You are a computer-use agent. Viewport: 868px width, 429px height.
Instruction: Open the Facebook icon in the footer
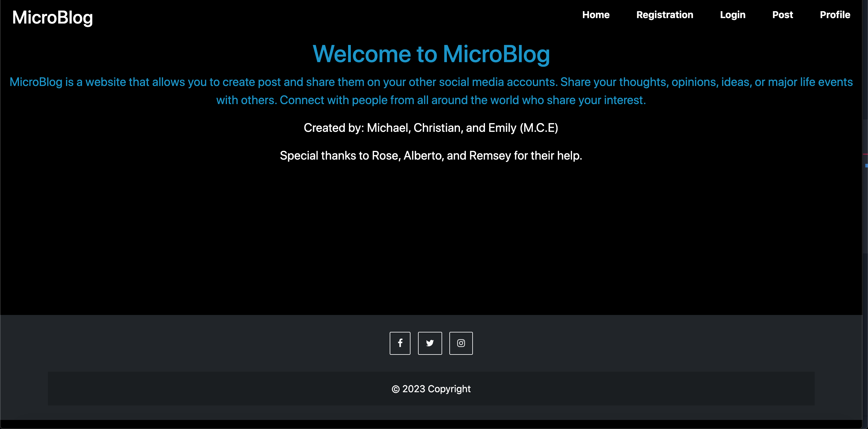pyautogui.click(x=400, y=343)
